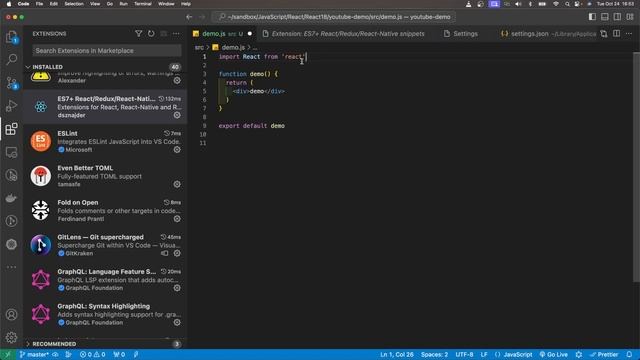
Task: Open editor more actions ellipsis
Action: pyautogui.click(x=629, y=33)
